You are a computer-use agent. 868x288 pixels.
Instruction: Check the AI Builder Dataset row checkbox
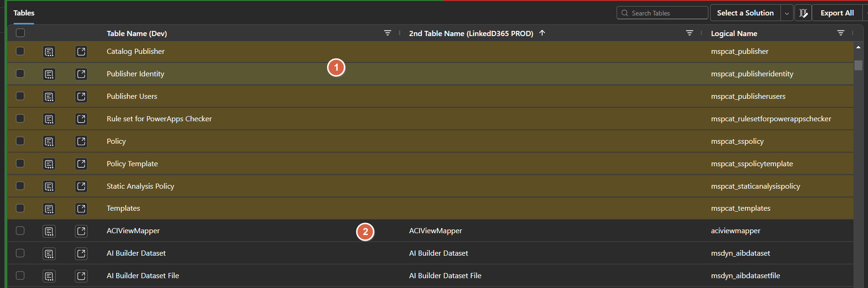click(x=20, y=253)
